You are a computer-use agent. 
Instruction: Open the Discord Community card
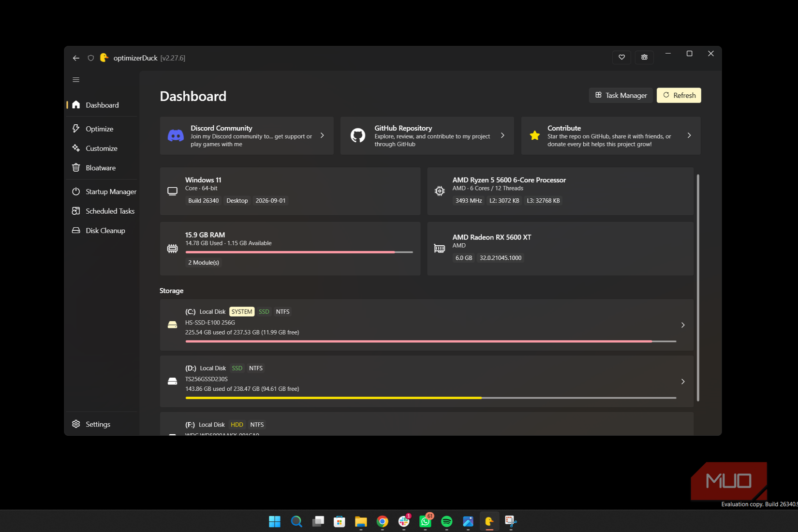[x=247, y=135]
